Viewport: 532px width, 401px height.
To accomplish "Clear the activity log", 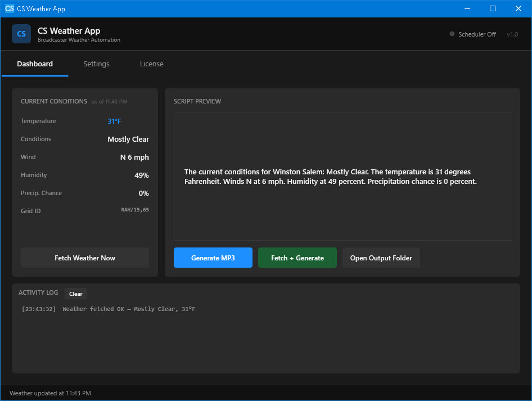I will click(75, 294).
